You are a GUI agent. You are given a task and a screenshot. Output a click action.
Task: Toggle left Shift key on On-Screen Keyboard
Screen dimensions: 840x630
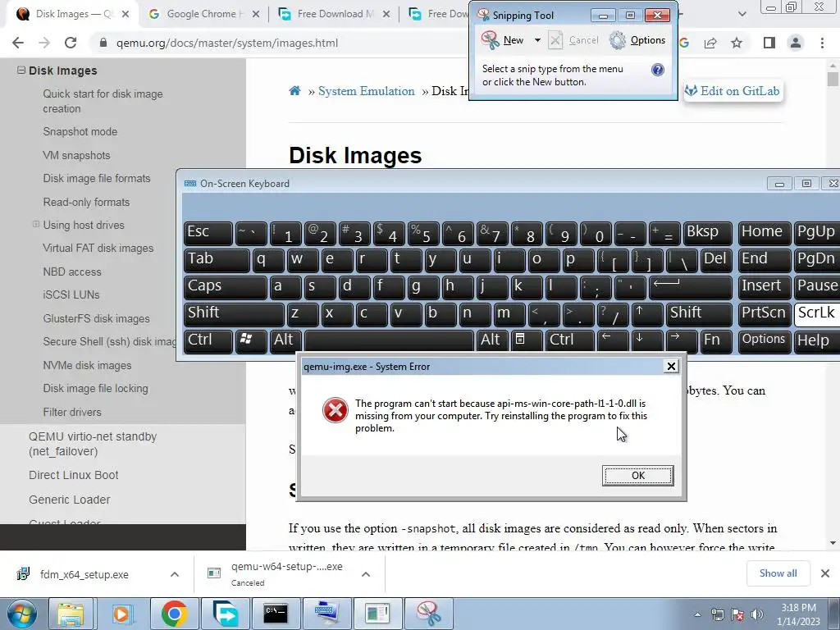pos(234,314)
